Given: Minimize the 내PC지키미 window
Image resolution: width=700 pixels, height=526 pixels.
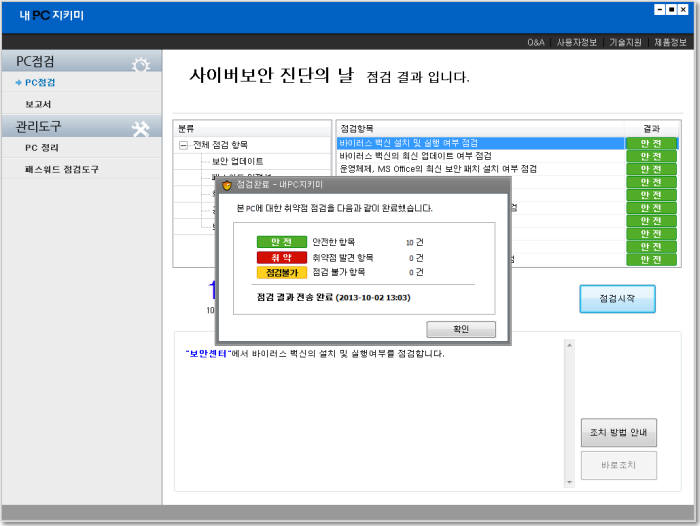Looking at the screenshot, I should coord(659,10).
